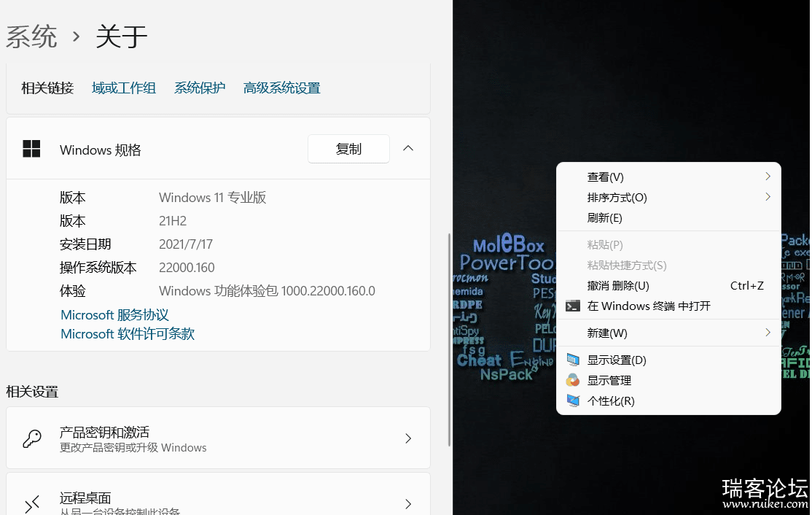Click the version value 21H2
Image resolution: width=812 pixels, height=515 pixels.
(x=173, y=221)
